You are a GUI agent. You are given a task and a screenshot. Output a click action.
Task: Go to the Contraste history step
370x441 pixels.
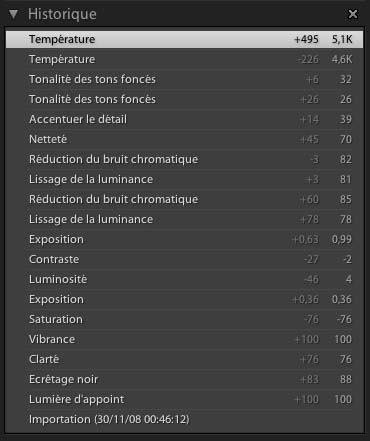pos(185,259)
